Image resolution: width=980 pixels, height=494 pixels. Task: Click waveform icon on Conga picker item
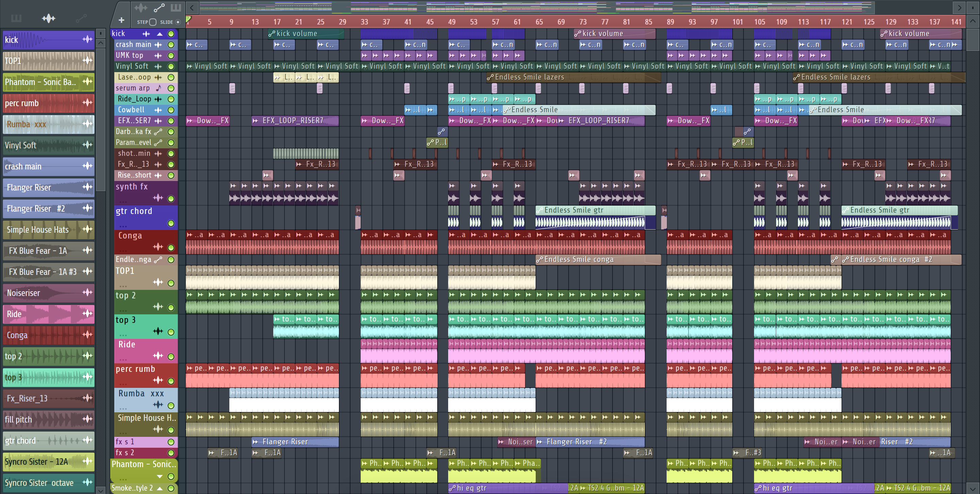tap(87, 335)
